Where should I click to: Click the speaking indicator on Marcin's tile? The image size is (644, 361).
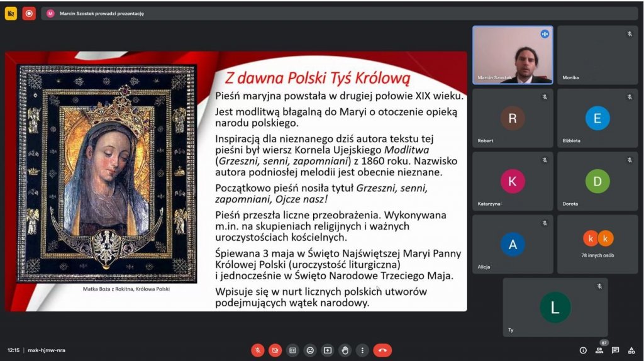pyautogui.click(x=545, y=34)
